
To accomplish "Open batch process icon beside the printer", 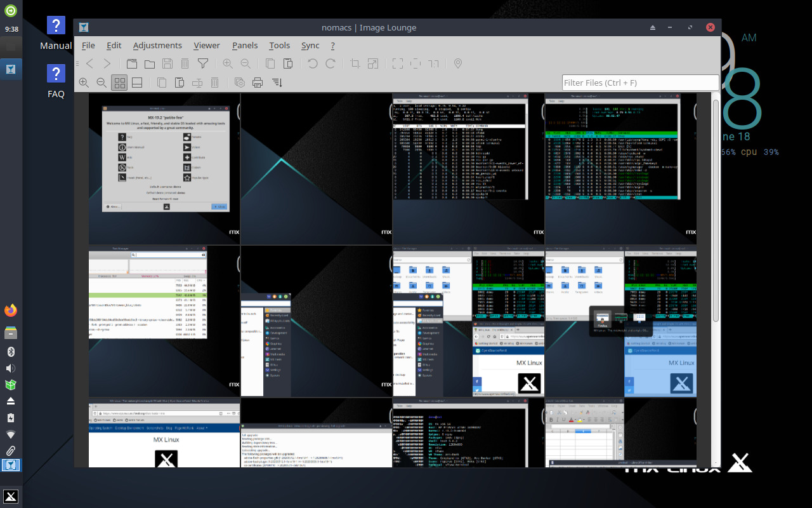I will pyautogui.click(x=240, y=83).
